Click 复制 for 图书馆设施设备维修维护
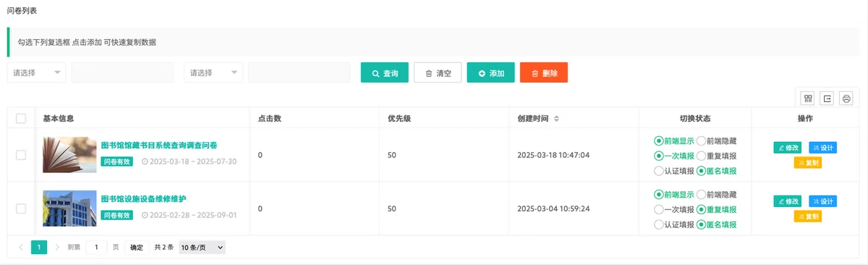868x265 pixels. point(808,216)
